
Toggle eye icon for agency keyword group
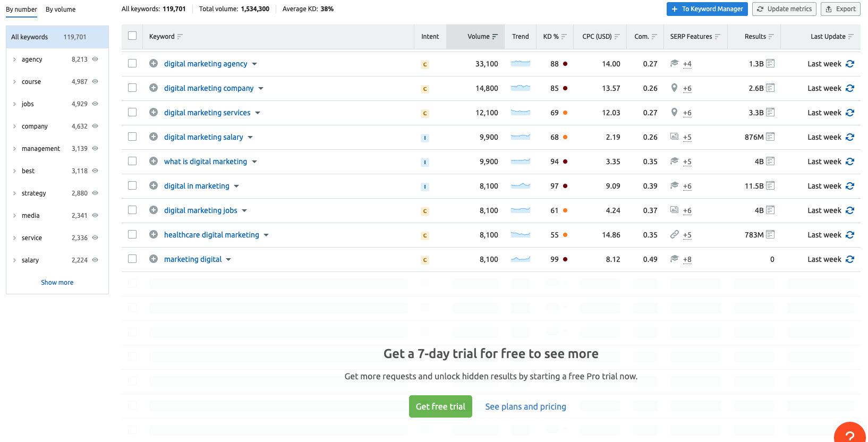[96, 59]
